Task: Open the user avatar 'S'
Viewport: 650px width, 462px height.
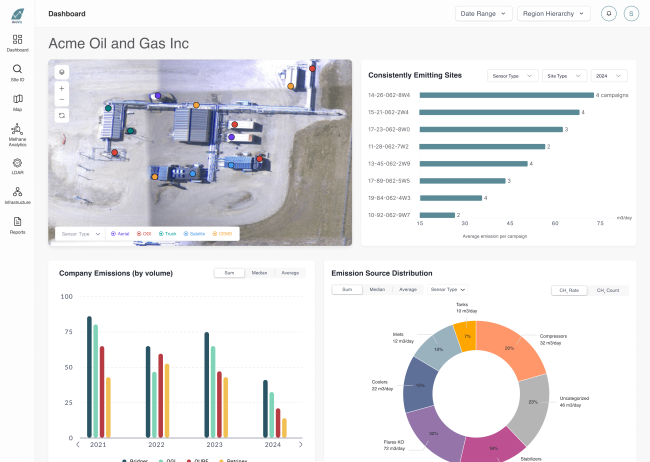Action: point(631,14)
